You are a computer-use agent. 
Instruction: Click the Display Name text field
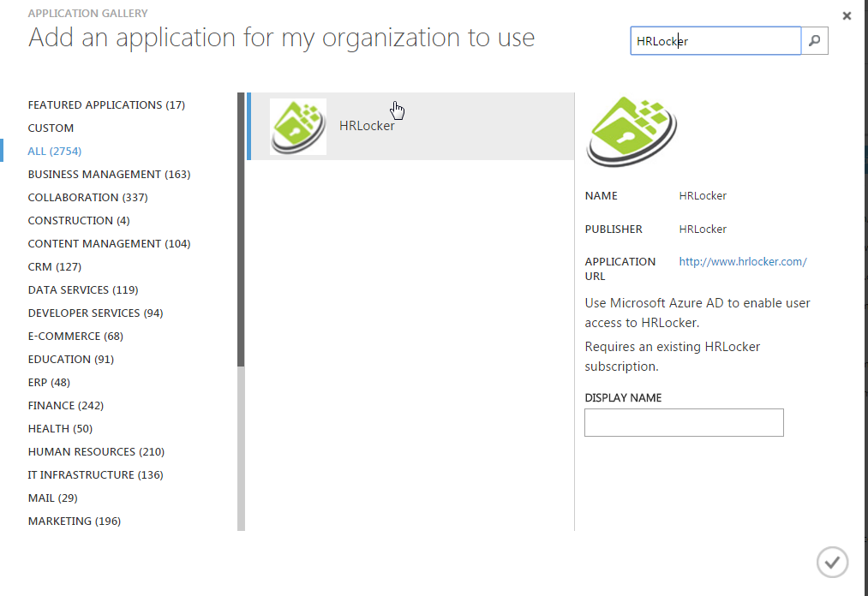click(684, 422)
